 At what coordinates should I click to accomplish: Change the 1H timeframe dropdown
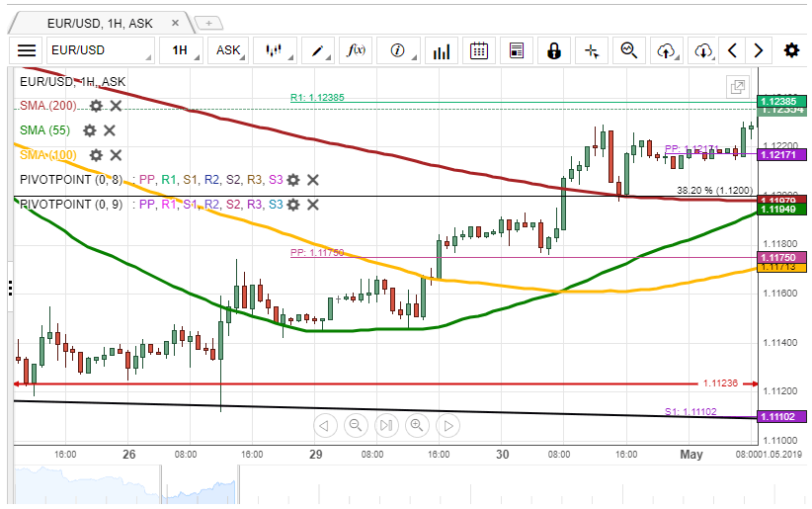coord(180,50)
